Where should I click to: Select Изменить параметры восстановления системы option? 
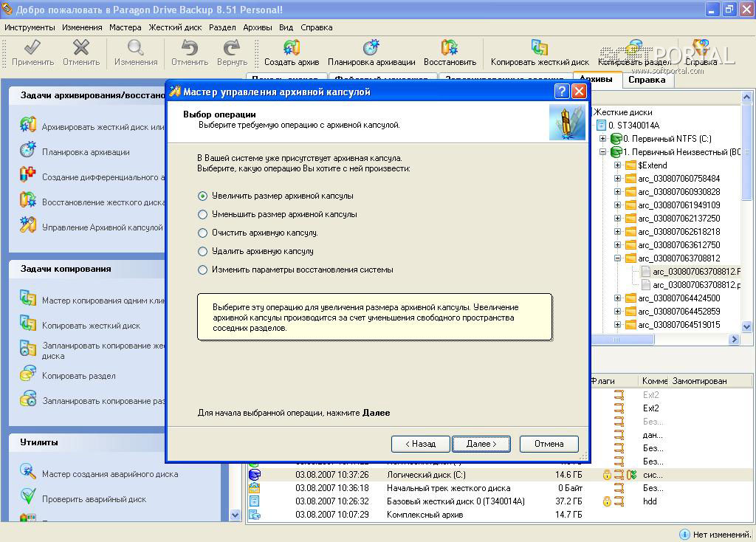(x=295, y=270)
